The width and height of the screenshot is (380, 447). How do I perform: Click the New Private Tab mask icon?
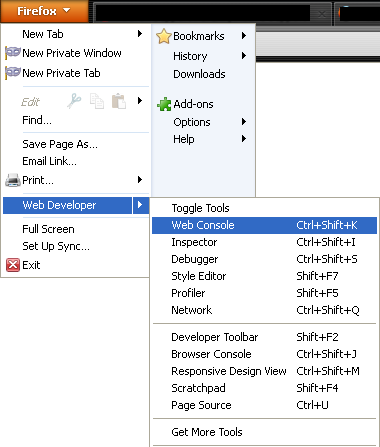(x=13, y=73)
